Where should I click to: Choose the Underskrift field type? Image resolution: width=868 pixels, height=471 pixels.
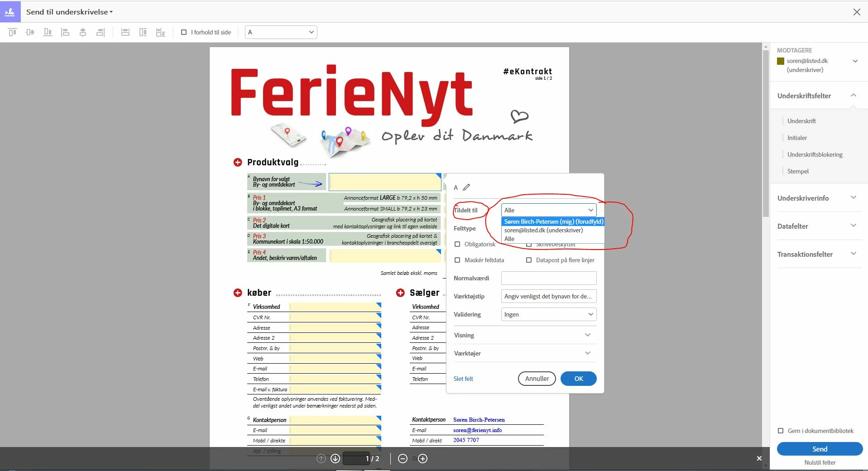click(801, 121)
